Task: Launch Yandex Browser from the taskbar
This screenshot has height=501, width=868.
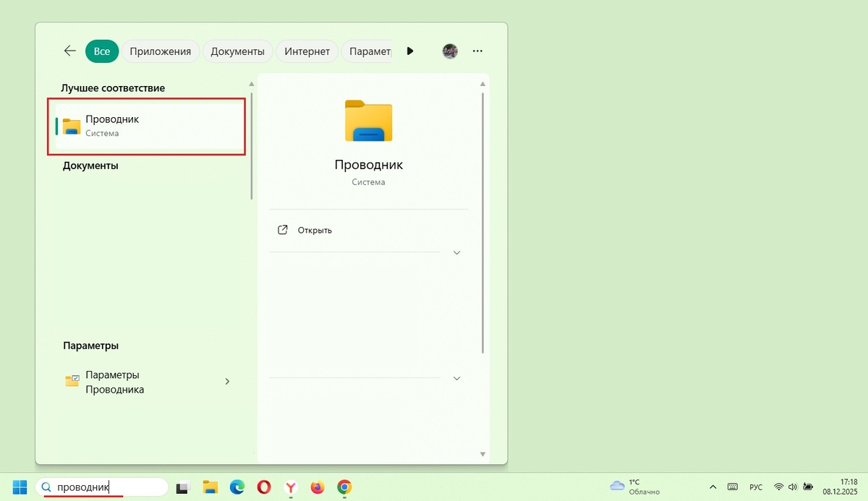Action: coord(291,487)
